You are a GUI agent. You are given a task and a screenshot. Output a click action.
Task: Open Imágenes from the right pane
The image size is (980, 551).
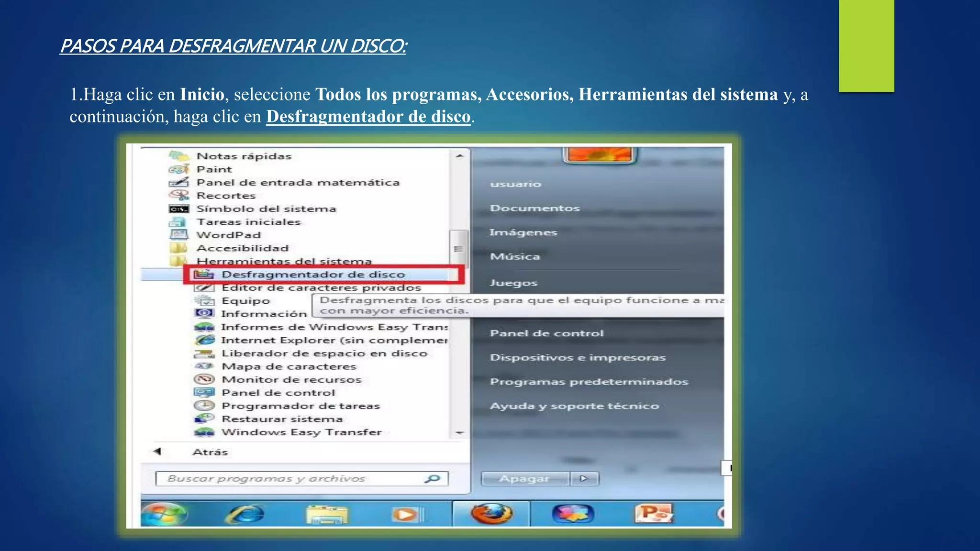click(523, 232)
